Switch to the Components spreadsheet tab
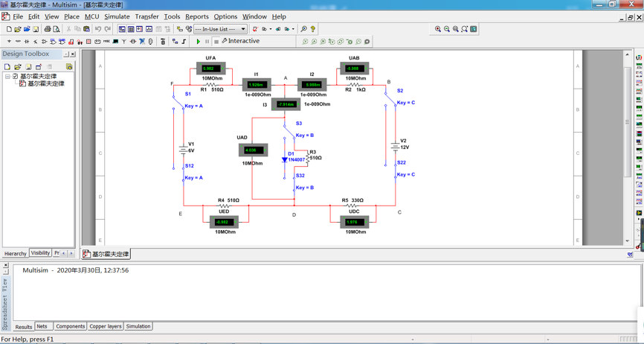This screenshot has height=344, width=644. click(71, 326)
